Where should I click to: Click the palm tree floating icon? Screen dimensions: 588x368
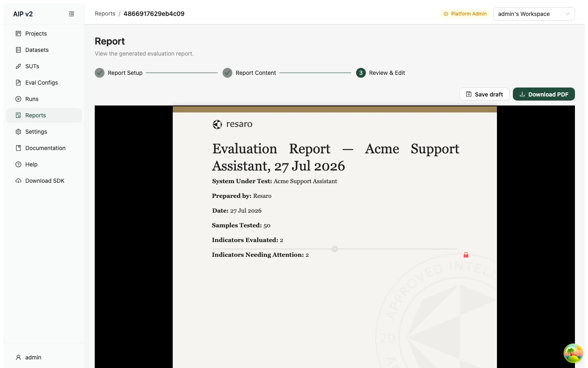[x=573, y=353]
